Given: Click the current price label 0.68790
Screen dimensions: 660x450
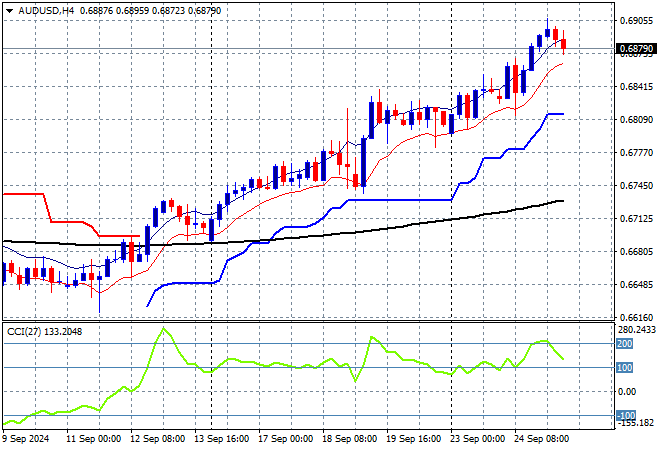Looking at the screenshot, I should coord(636,49).
